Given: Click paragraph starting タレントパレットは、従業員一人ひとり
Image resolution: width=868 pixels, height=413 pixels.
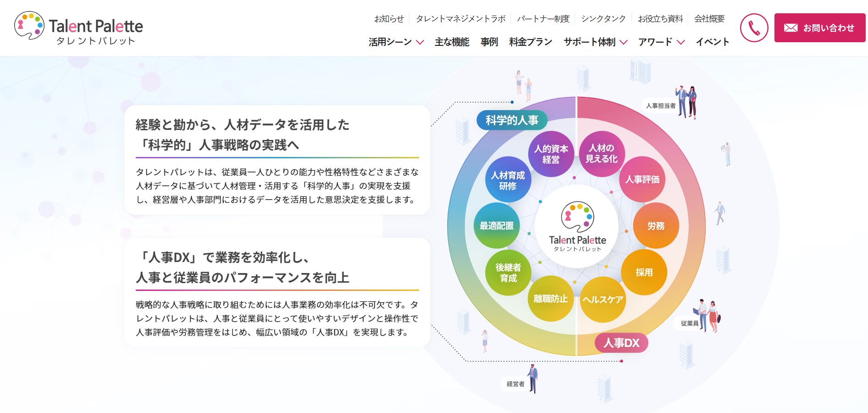Looking at the screenshot, I should click(x=277, y=186).
